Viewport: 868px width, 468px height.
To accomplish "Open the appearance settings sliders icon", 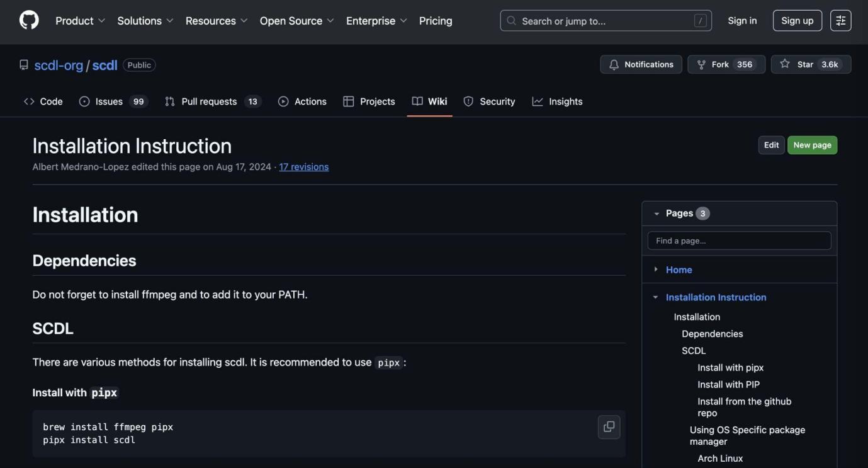I will [840, 21].
